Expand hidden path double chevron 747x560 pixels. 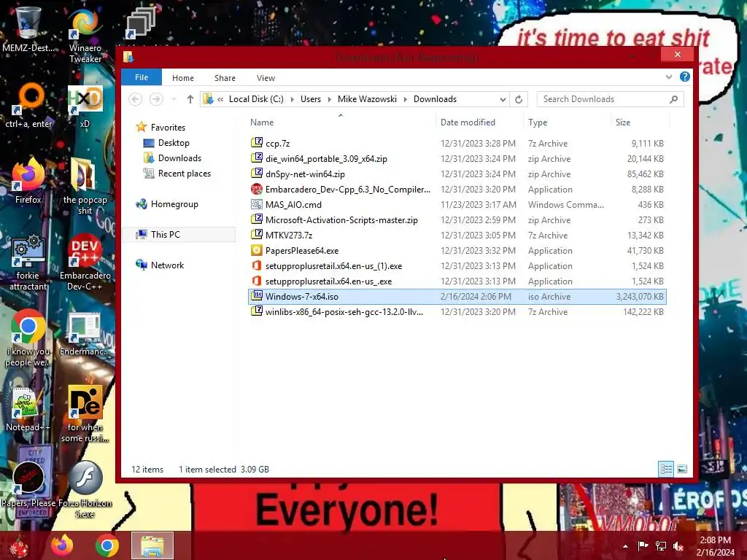tap(220, 99)
